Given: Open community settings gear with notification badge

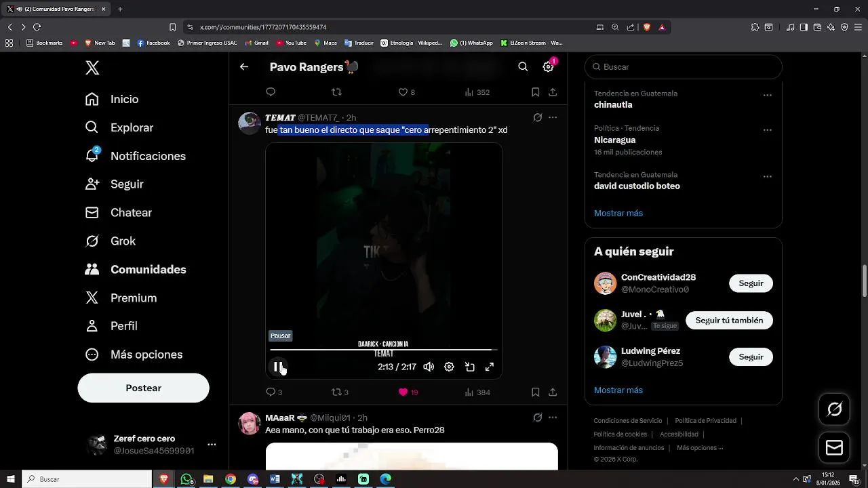Looking at the screenshot, I should tap(548, 67).
